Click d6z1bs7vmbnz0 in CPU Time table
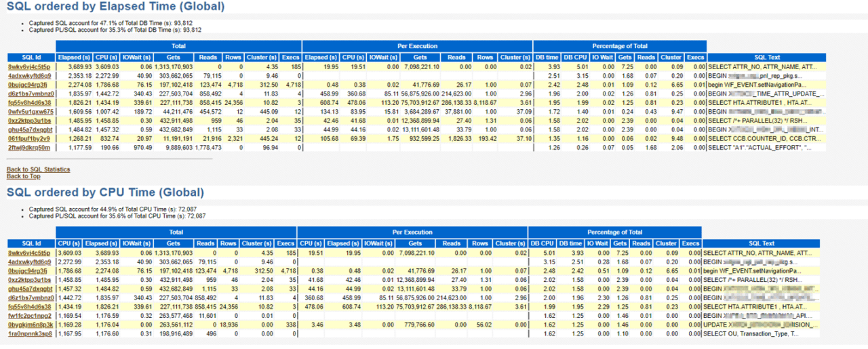This screenshot has width=868, height=349. pyautogui.click(x=29, y=297)
